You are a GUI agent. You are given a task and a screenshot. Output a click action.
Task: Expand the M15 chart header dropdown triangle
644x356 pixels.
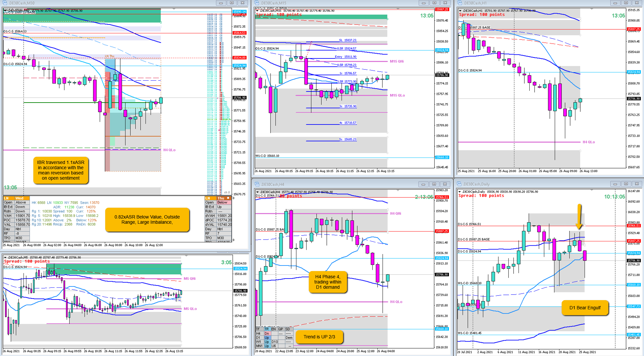257,11
